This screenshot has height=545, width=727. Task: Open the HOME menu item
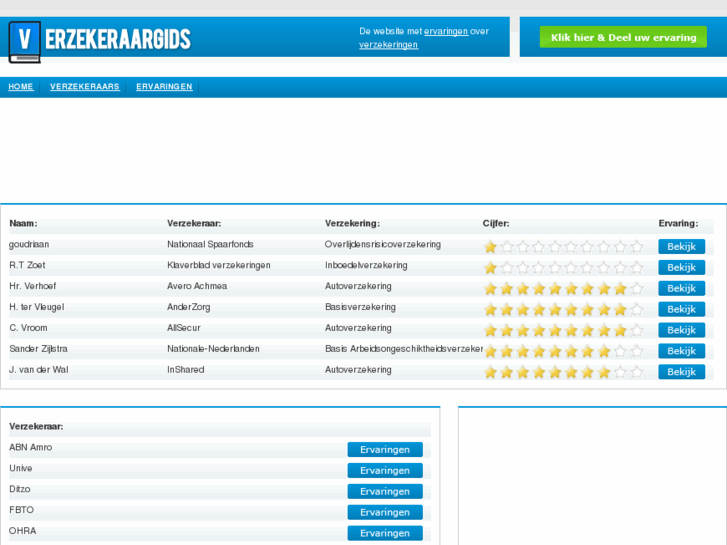pyautogui.click(x=21, y=87)
